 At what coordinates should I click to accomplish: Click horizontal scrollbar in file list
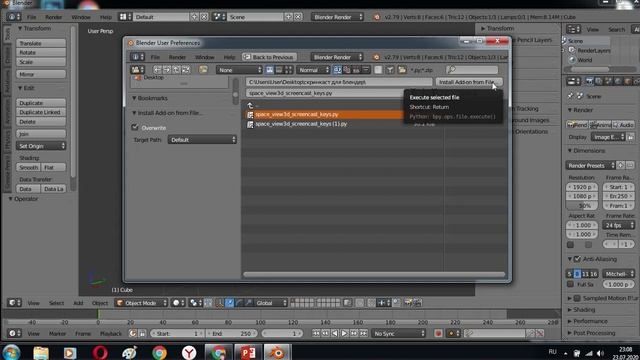[x=374, y=274]
